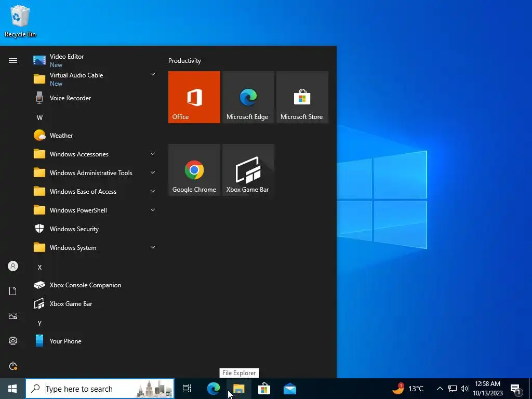532x399 pixels.
Task: Open Documents from Start sidebar
Action: (13, 291)
